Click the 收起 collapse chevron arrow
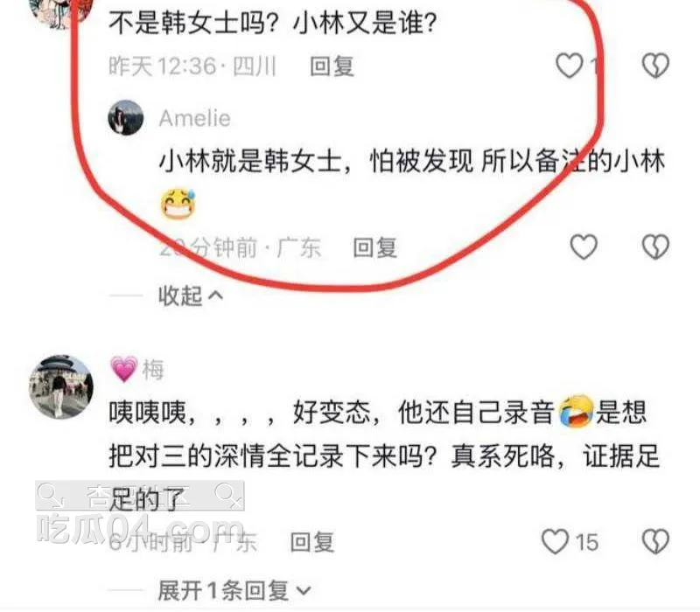 (215, 296)
